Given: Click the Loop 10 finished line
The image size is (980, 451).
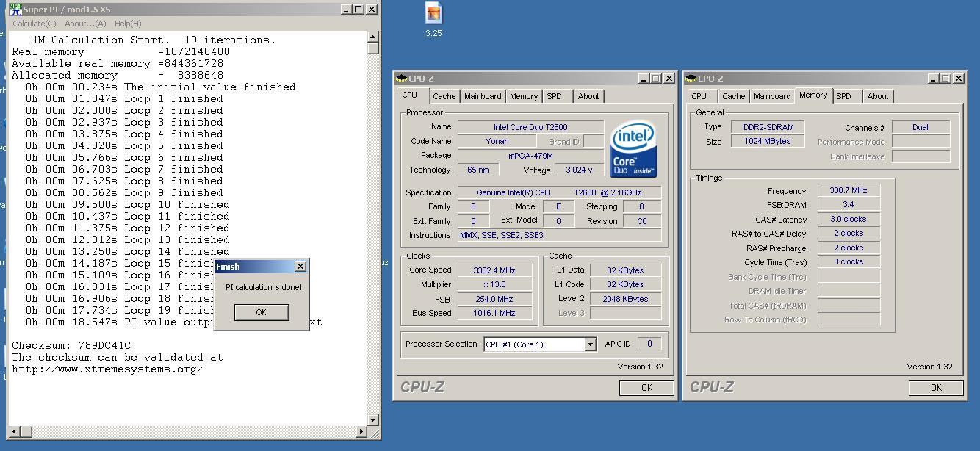Looking at the screenshot, I should (128, 204).
